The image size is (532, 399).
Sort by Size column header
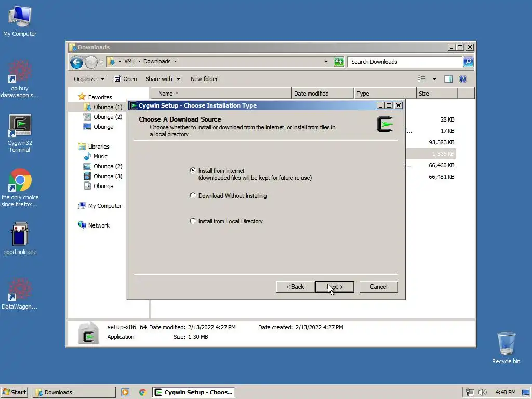pos(437,94)
